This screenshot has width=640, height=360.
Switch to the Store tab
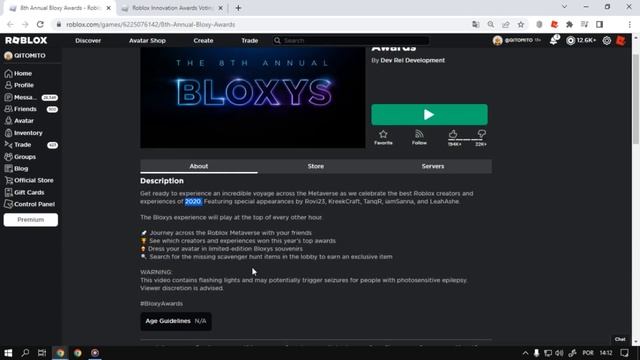(316, 167)
